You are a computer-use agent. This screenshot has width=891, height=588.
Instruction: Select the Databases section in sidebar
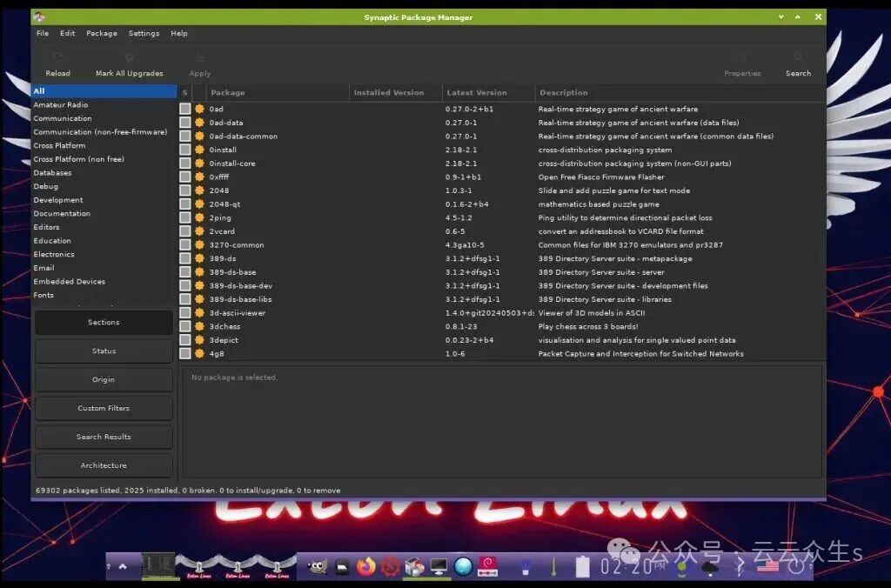(x=52, y=173)
